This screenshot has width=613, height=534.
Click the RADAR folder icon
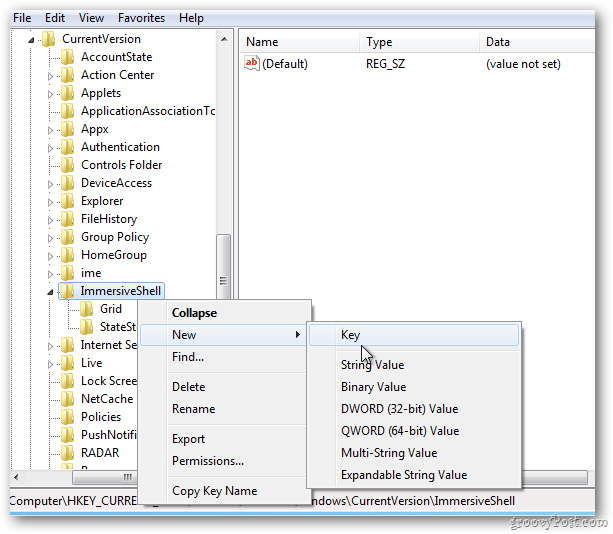[x=68, y=453]
